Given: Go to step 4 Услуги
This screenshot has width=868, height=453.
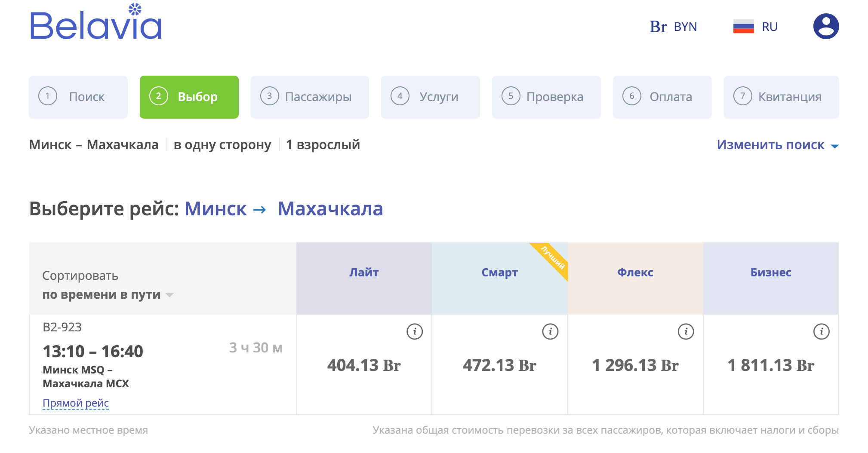Looking at the screenshot, I should pyautogui.click(x=431, y=97).
